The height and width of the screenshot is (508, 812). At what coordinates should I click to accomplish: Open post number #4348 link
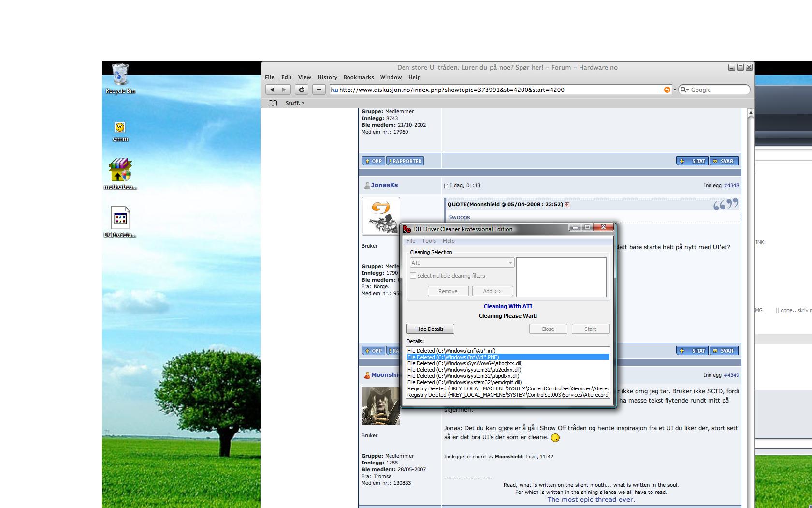click(731, 186)
